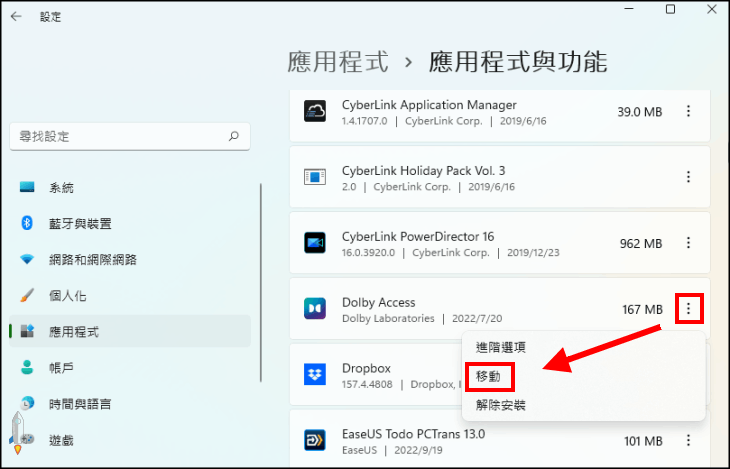The image size is (730, 469).
Task: Select CyberLink PowerDirector 16 name text
Action: pos(418,236)
